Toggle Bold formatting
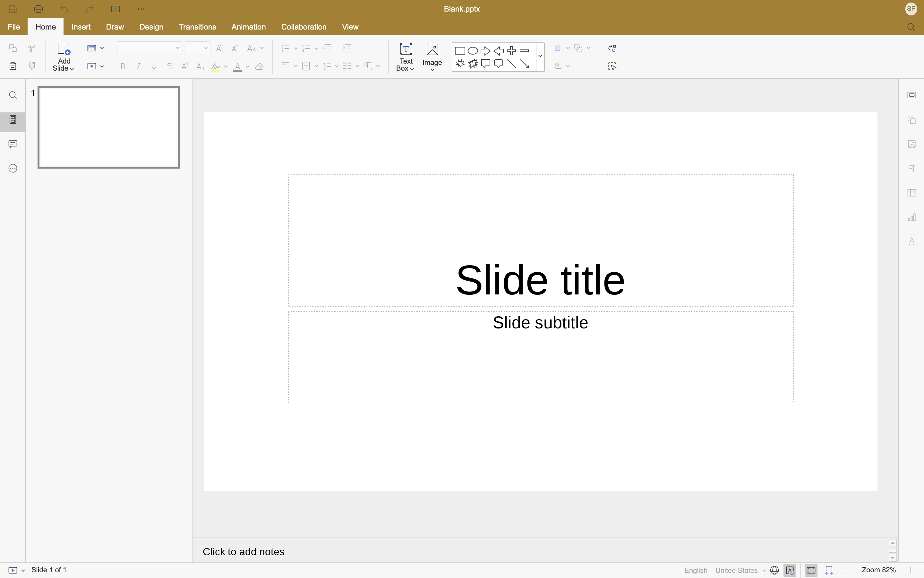This screenshot has height=578, width=924. pyautogui.click(x=123, y=66)
